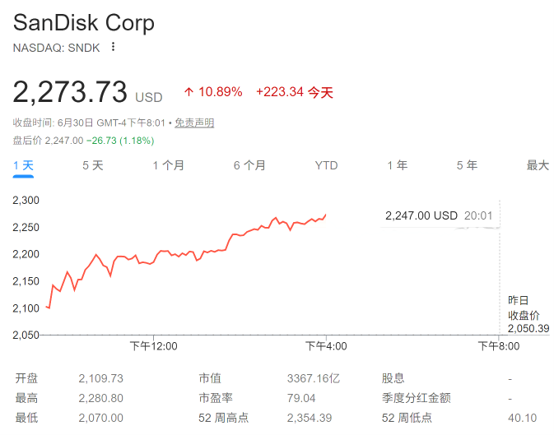Click the 昨日收盘价 2,050.39 label
This screenshot has height=435, width=554.
pyautogui.click(x=529, y=315)
